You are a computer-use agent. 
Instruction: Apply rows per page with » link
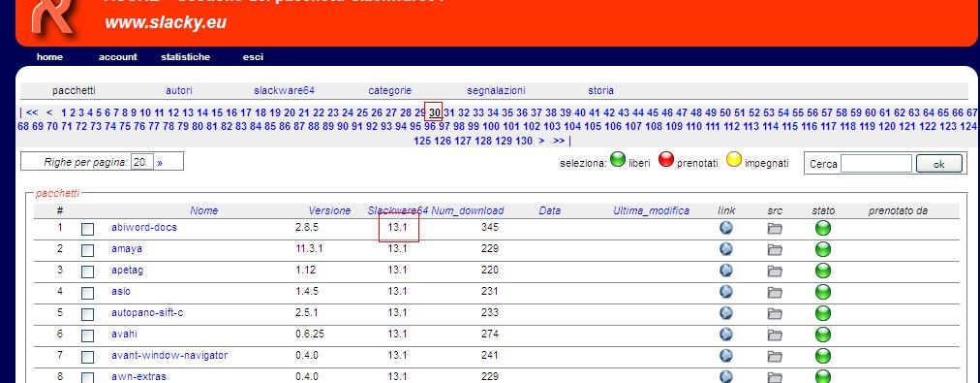tap(160, 163)
